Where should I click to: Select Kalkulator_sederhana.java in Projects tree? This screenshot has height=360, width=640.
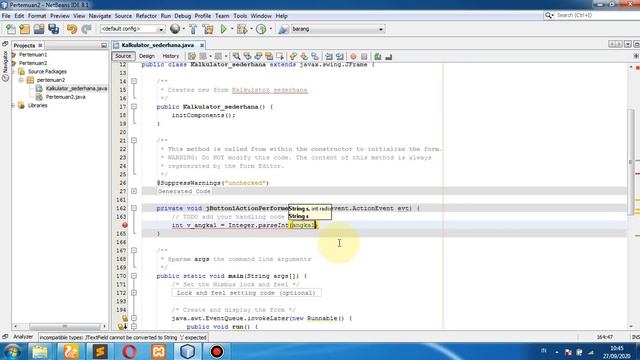(x=76, y=88)
